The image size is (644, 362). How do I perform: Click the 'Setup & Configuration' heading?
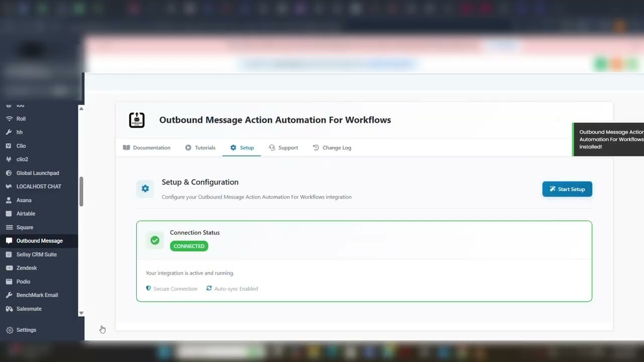point(200,182)
